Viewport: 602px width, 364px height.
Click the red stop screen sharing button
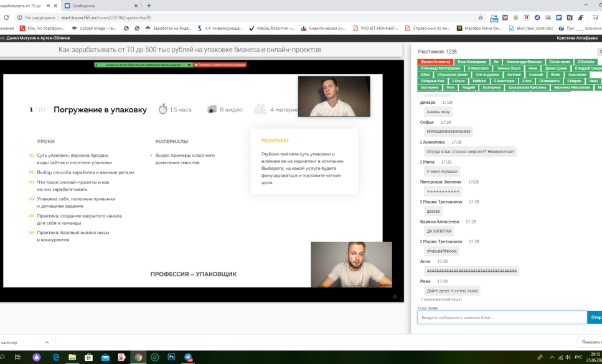[x=219, y=65]
